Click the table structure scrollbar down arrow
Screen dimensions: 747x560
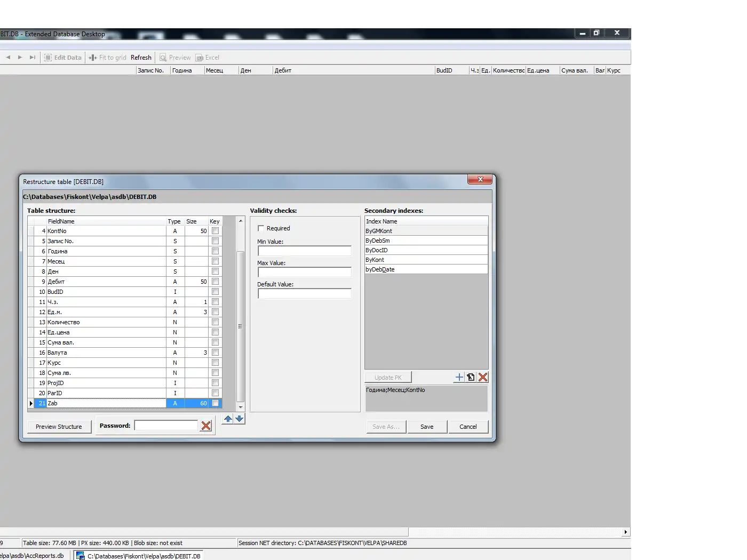(241, 407)
